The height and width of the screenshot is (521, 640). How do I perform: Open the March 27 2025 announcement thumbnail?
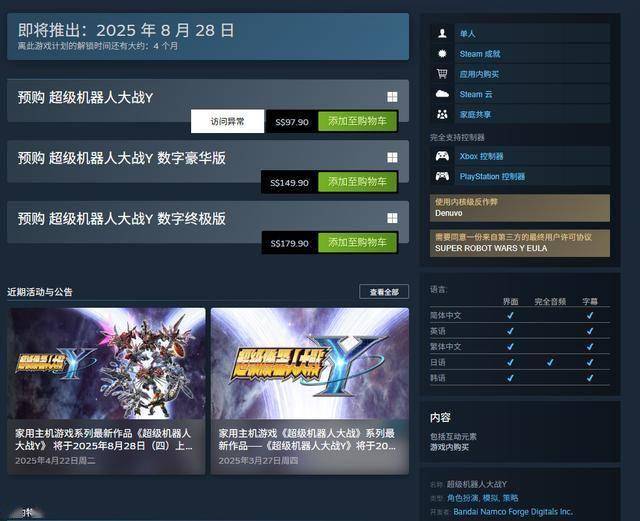[310, 363]
